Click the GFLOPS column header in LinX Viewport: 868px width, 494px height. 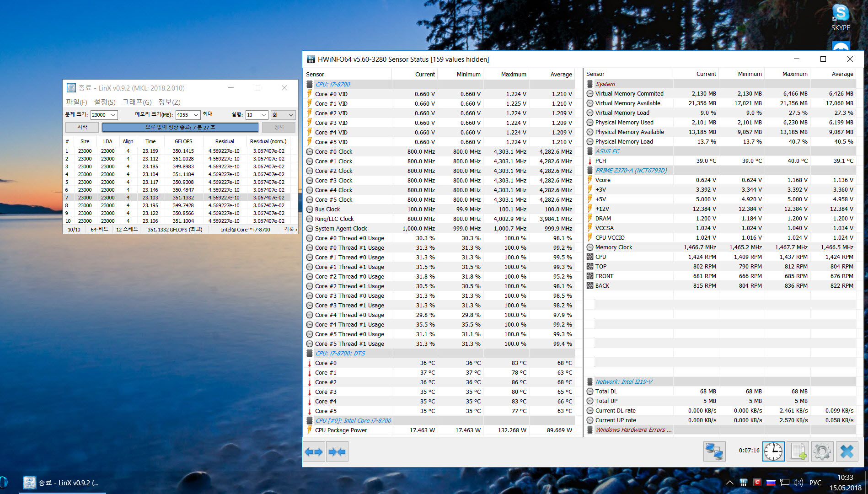[x=183, y=141]
